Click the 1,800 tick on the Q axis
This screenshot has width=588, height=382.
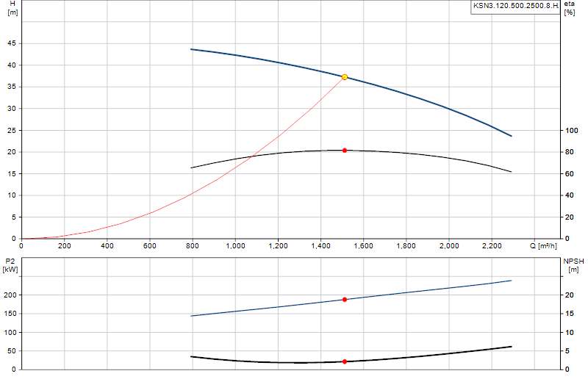tap(406, 246)
